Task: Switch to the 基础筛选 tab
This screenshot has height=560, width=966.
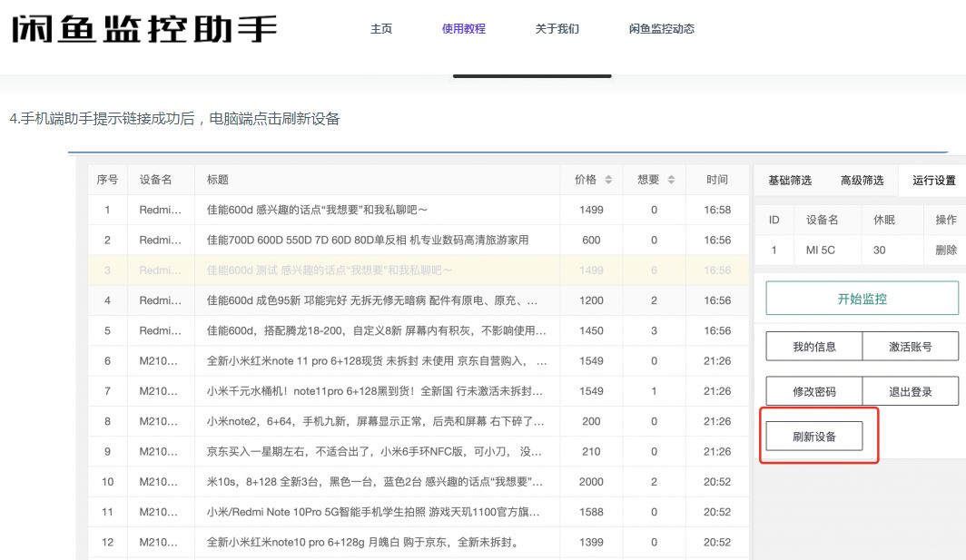Action: [x=790, y=181]
